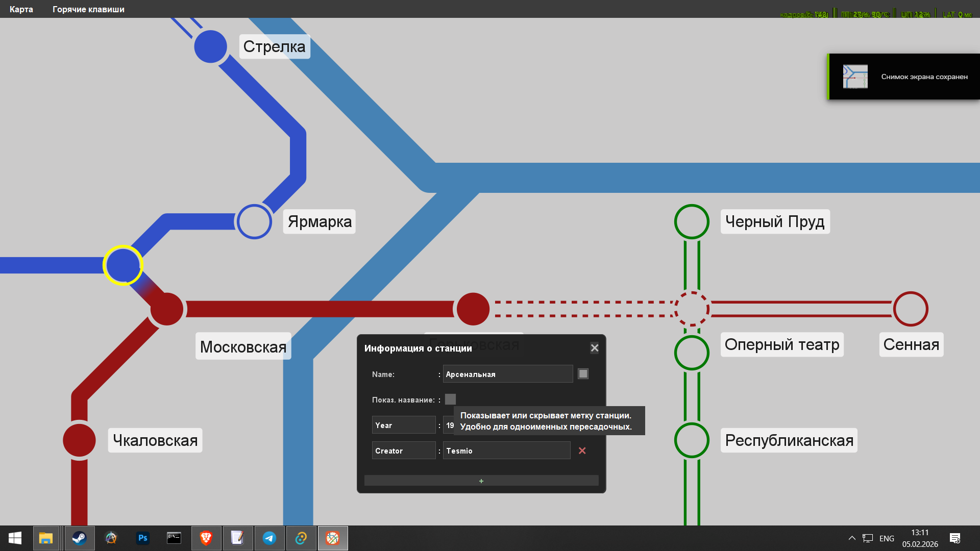The width and height of the screenshot is (980, 551).
Task: Click the Year key field
Action: [x=403, y=425]
